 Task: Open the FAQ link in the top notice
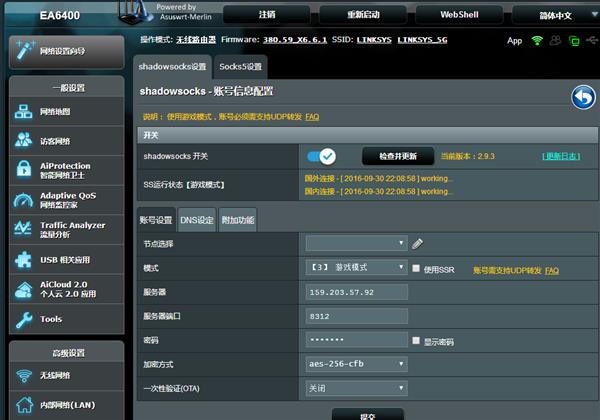[312, 117]
